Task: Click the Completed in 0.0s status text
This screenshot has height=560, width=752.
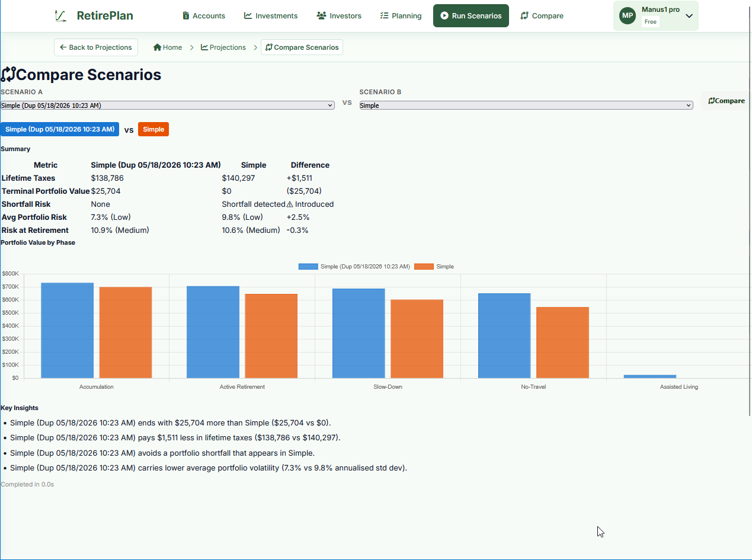Action: click(27, 484)
